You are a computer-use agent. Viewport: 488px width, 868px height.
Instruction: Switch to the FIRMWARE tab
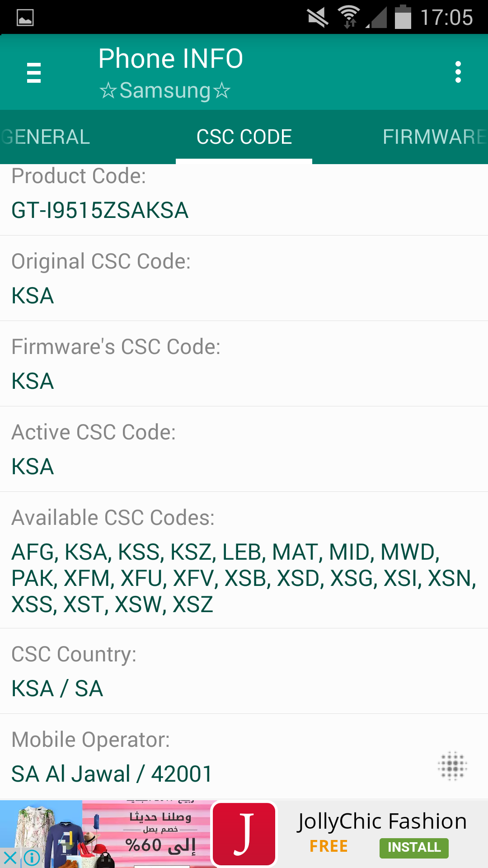435,137
